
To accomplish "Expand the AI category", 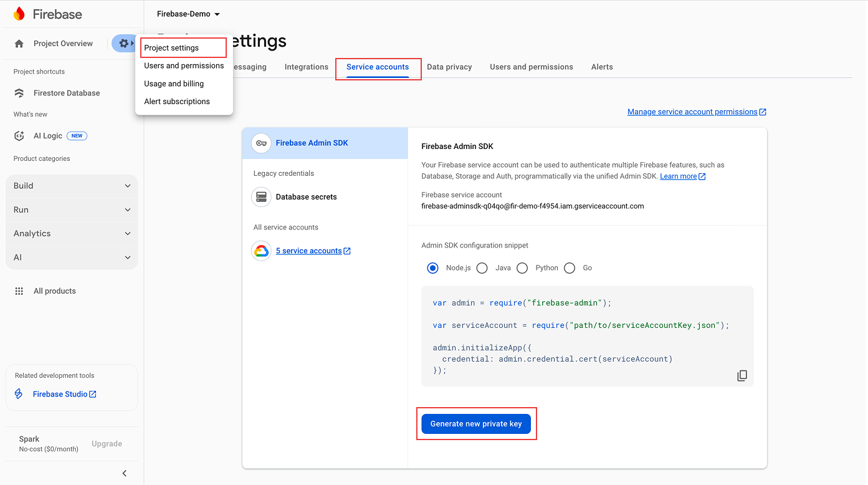I will click(72, 257).
